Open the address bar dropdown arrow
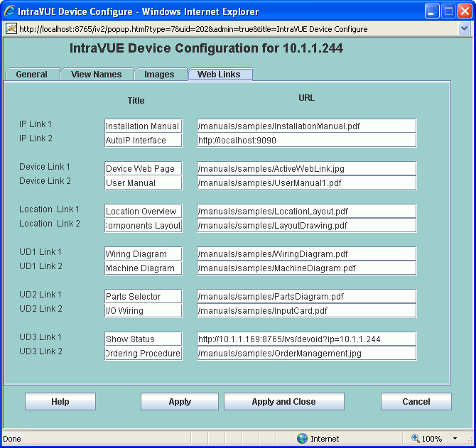This screenshot has height=448, width=476. point(464,29)
